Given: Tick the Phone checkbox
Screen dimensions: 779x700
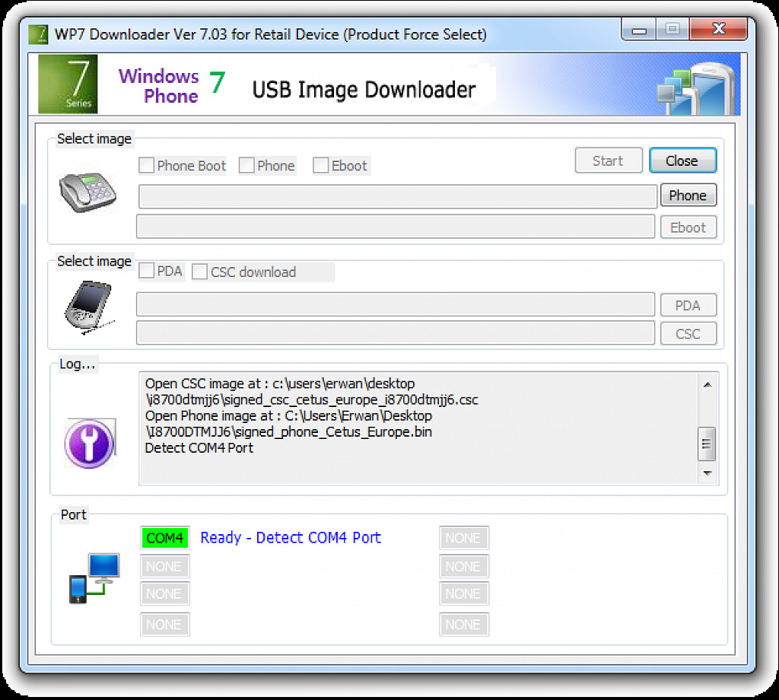Looking at the screenshot, I should [x=246, y=165].
